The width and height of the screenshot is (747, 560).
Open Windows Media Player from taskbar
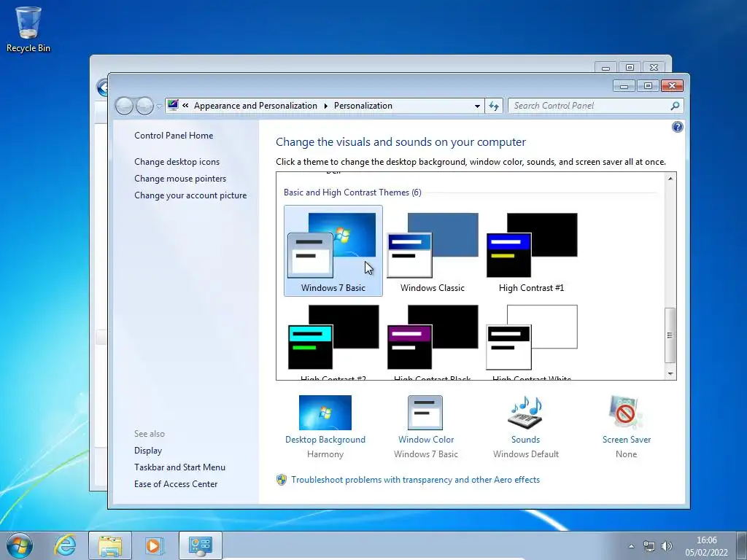click(155, 545)
